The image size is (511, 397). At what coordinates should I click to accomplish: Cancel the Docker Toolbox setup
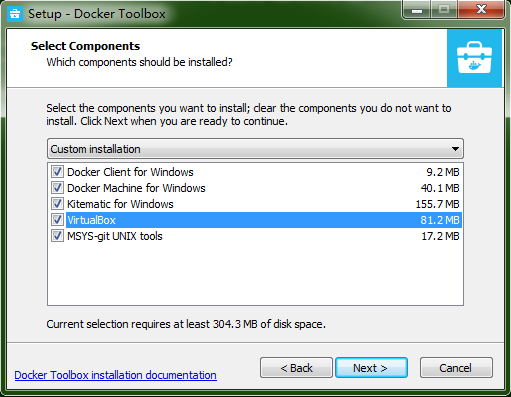coord(456,368)
